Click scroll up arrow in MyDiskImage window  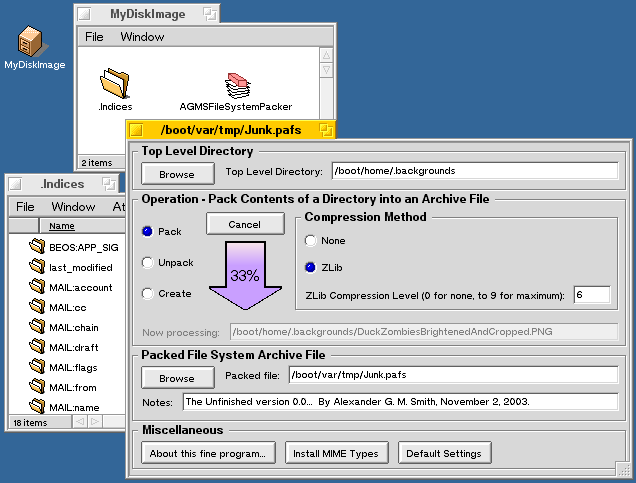click(326, 55)
